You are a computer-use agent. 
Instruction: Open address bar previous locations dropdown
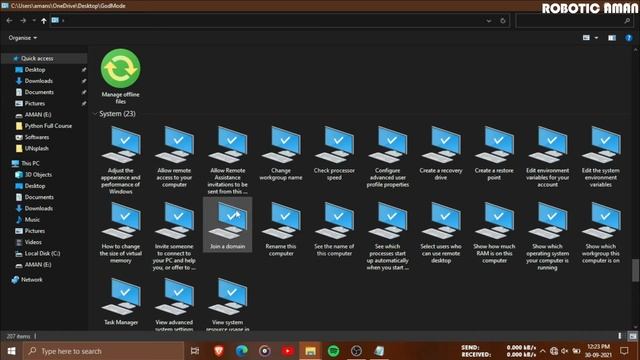click(489, 20)
